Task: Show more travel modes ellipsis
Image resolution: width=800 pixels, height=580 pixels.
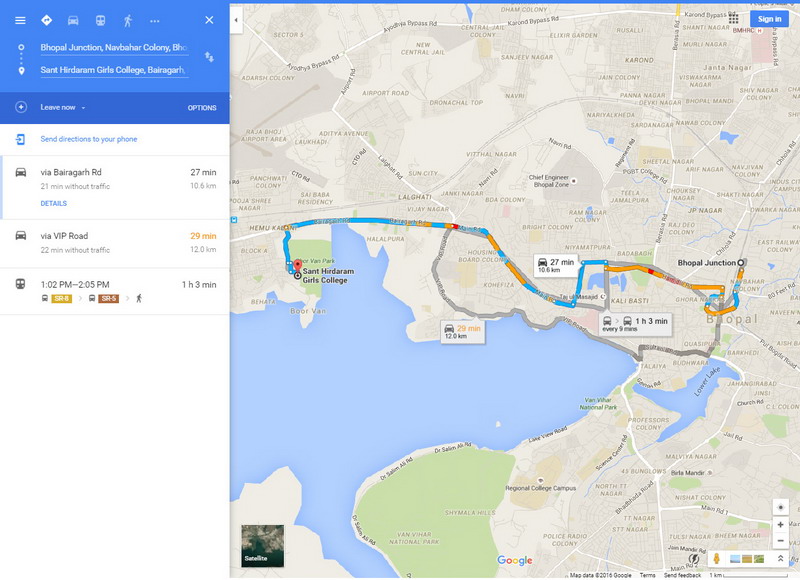Action: [155, 21]
